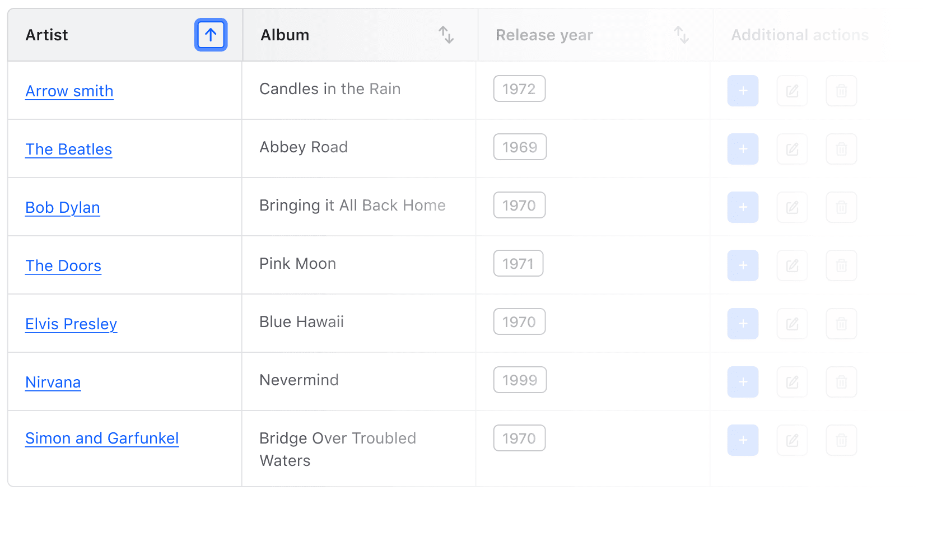The width and height of the screenshot is (937, 560).
Task: Edit the Blue Hawaii row
Action: point(792,324)
